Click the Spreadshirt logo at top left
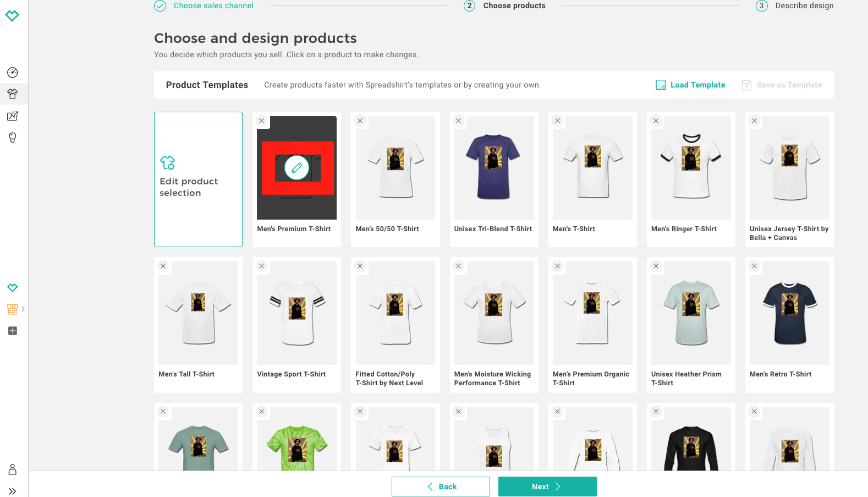The image size is (868, 497). pos(12,15)
